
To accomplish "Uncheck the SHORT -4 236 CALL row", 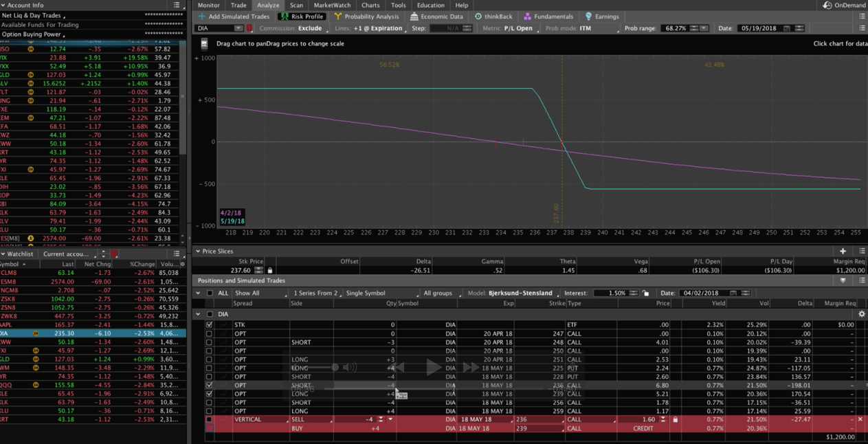I will pos(210,386).
